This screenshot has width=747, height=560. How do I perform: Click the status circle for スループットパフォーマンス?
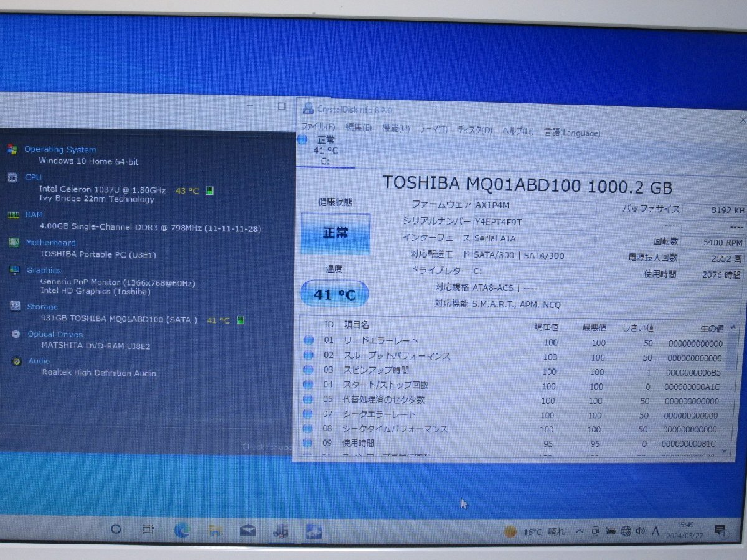tap(308, 355)
